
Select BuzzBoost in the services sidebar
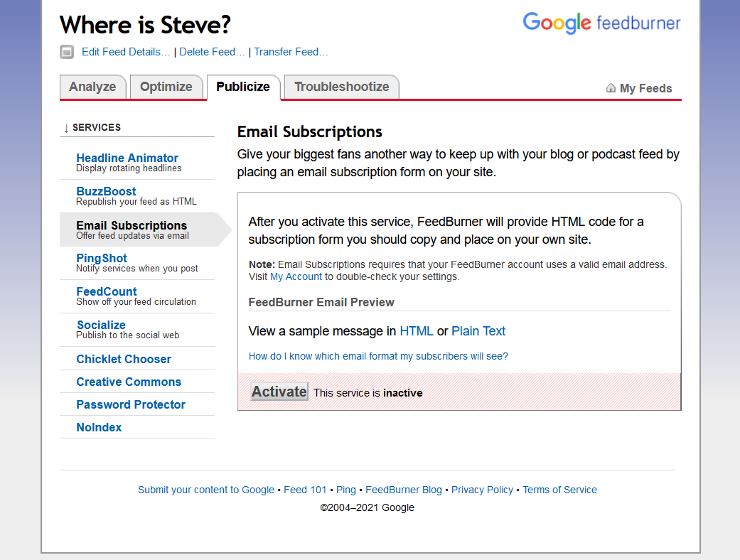(x=106, y=191)
